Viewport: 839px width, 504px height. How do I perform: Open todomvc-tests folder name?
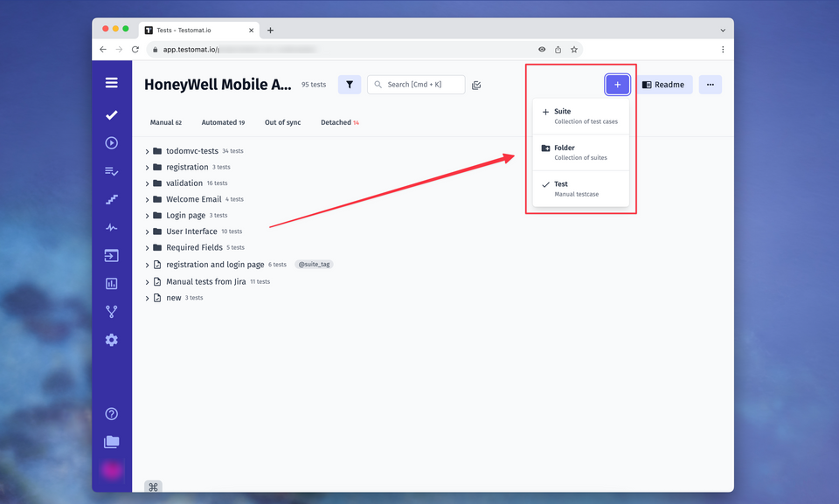192,151
